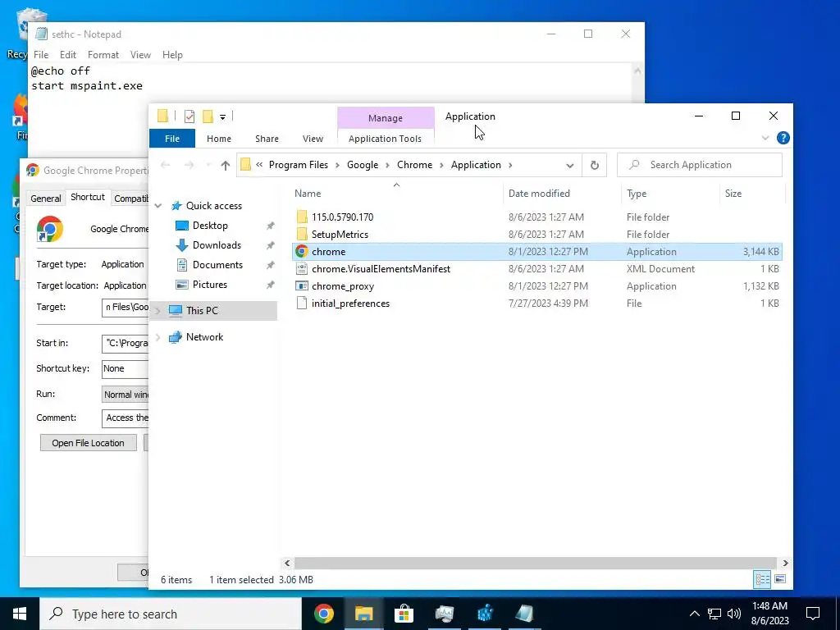Image resolution: width=840 pixels, height=630 pixels.
Task: Select the initial_preferences file icon
Action: tap(302, 304)
